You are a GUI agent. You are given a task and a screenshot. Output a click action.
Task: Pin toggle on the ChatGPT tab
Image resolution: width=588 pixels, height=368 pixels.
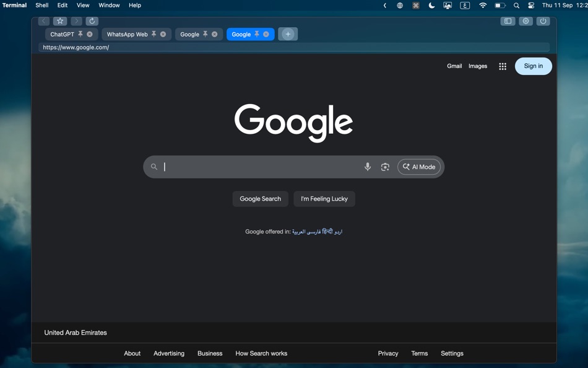pyautogui.click(x=80, y=34)
